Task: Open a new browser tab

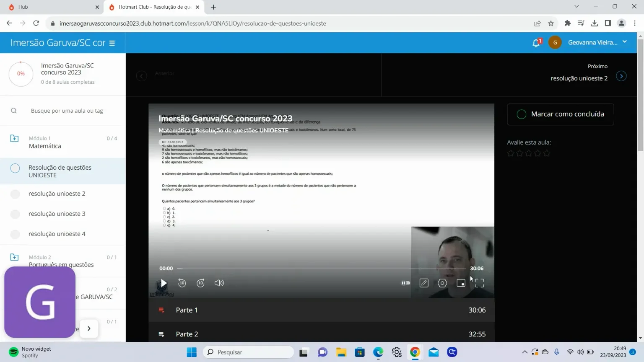Action: 213,7
